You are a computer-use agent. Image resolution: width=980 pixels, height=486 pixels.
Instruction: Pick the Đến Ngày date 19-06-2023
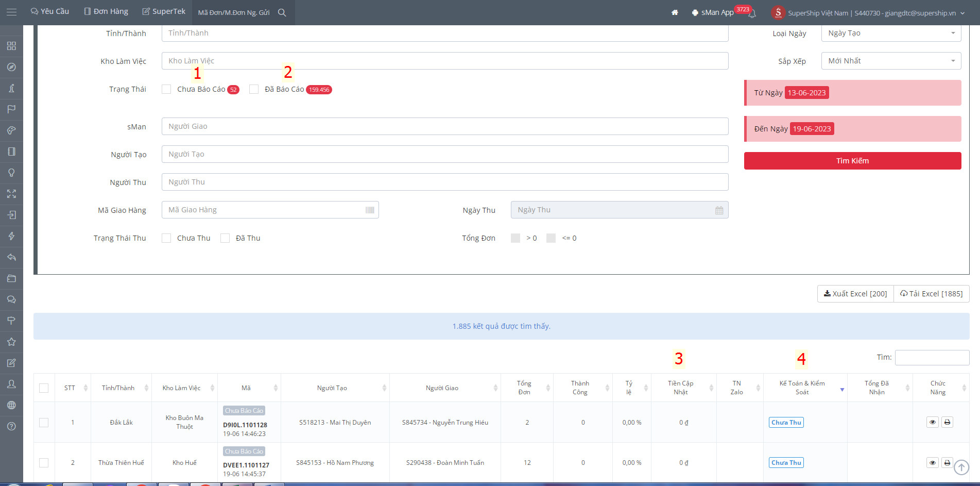812,129
